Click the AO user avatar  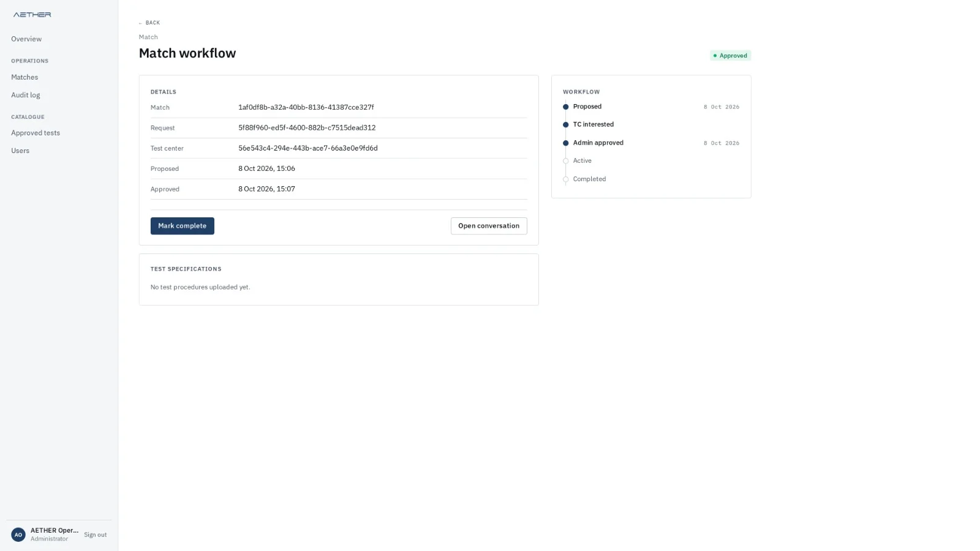click(18, 534)
